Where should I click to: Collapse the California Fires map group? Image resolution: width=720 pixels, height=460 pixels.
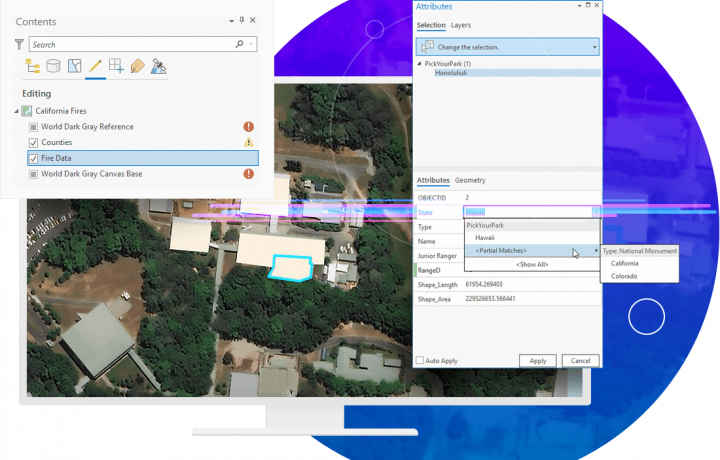click(x=16, y=111)
